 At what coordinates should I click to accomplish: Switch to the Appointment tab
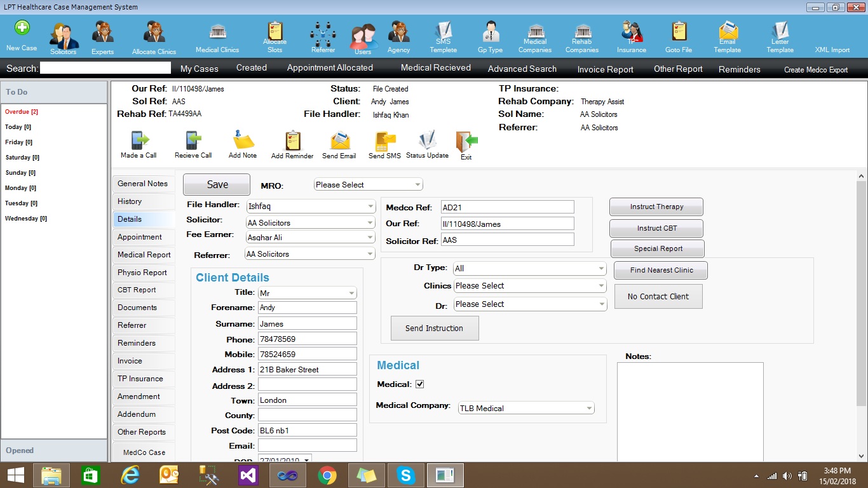(x=140, y=237)
